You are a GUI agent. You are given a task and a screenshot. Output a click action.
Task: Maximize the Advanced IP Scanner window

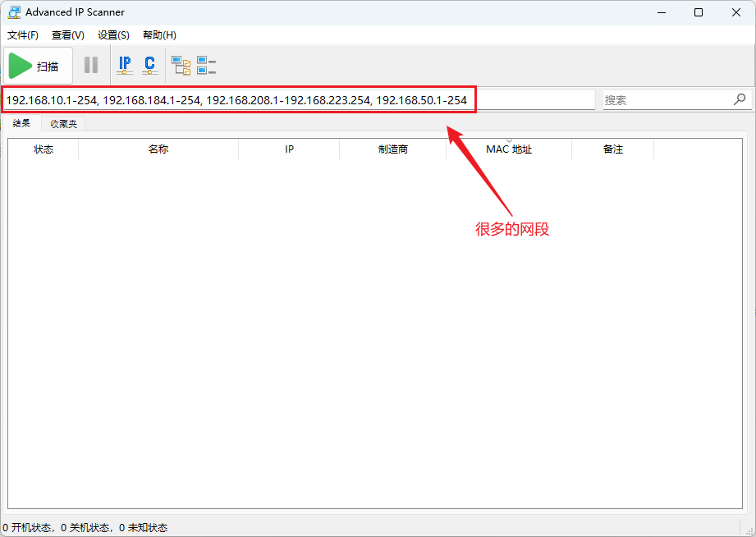point(699,12)
